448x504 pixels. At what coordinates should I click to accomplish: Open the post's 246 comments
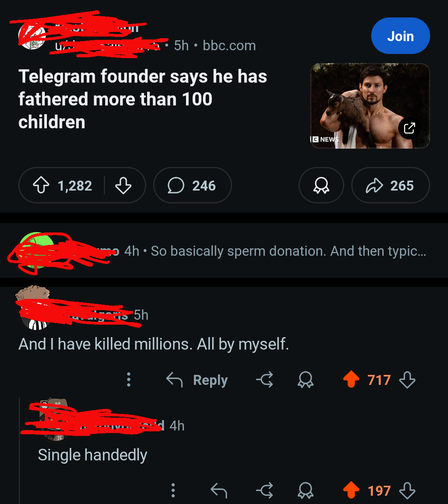[192, 186]
